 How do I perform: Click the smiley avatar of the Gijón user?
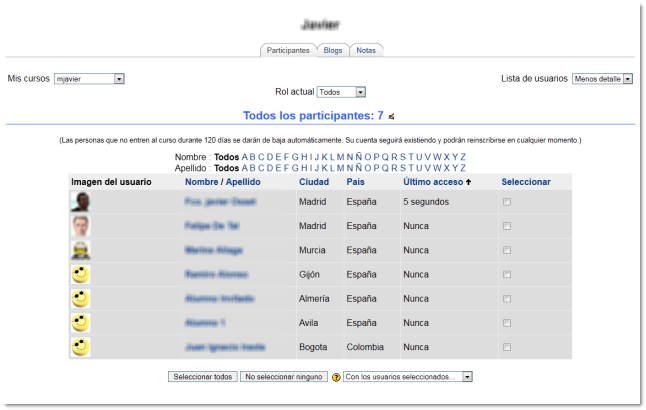[80, 274]
